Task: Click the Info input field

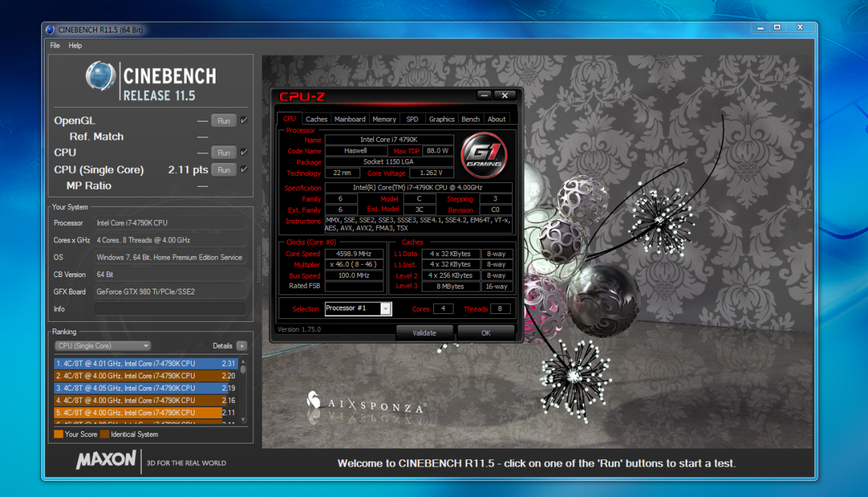Action: pyautogui.click(x=170, y=309)
